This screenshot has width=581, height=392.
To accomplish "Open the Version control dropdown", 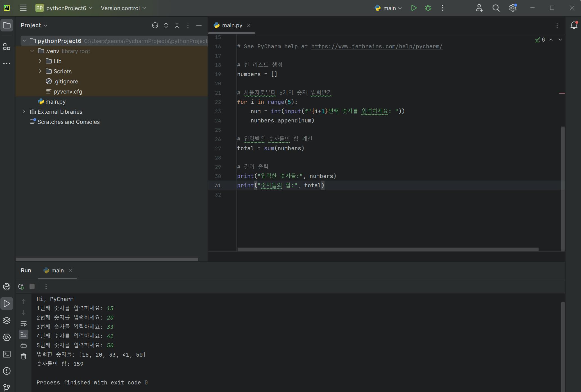I will pyautogui.click(x=123, y=8).
